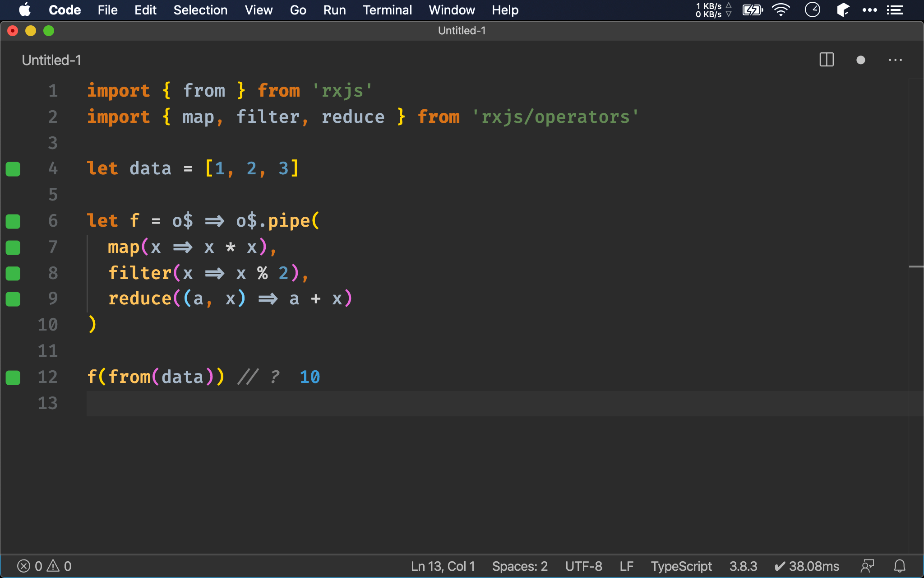Open the Code application menu
Image resolution: width=924 pixels, height=578 pixels.
point(65,10)
